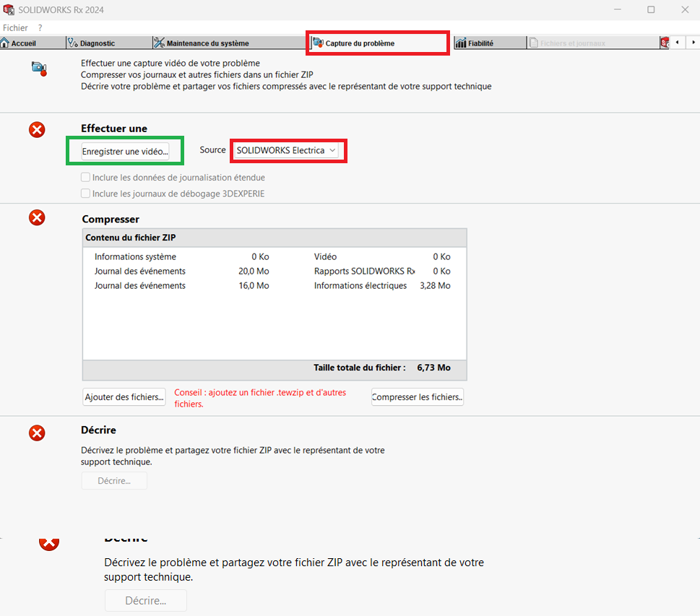
Task: Click the Source label next to the dropdown
Action: [212, 150]
